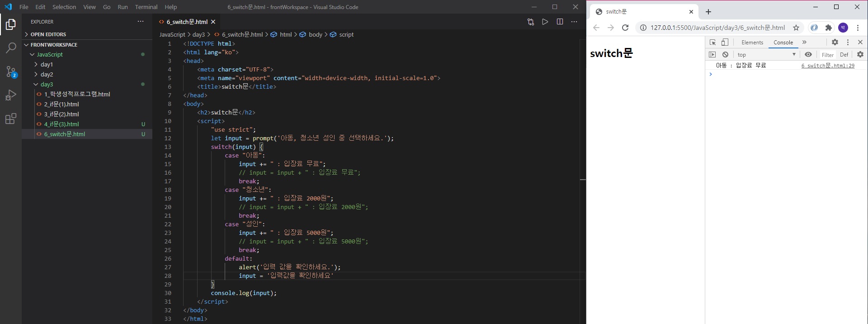This screenshot has height=324, width=868.
Task: Expand the day2 folder
Action: point(47,74)
